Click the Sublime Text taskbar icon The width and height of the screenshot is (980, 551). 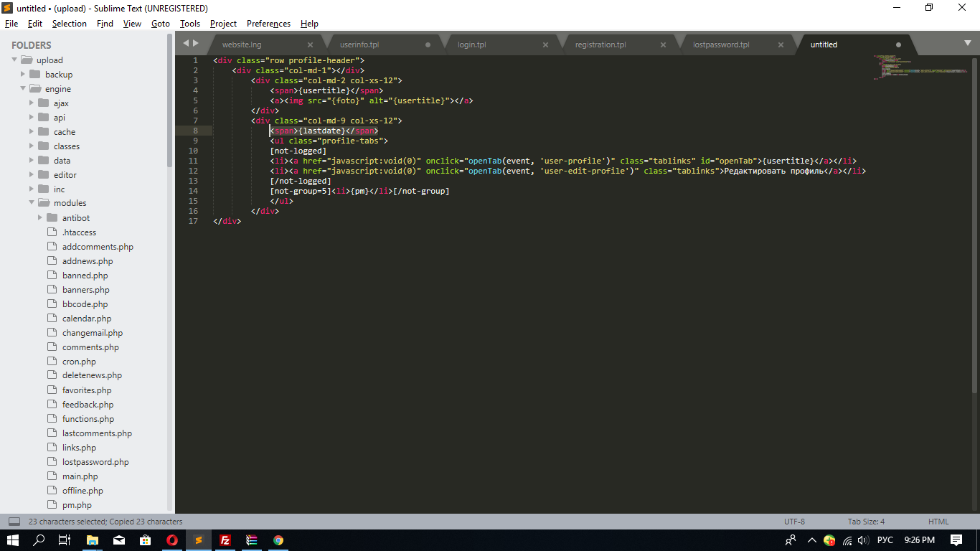199,540
